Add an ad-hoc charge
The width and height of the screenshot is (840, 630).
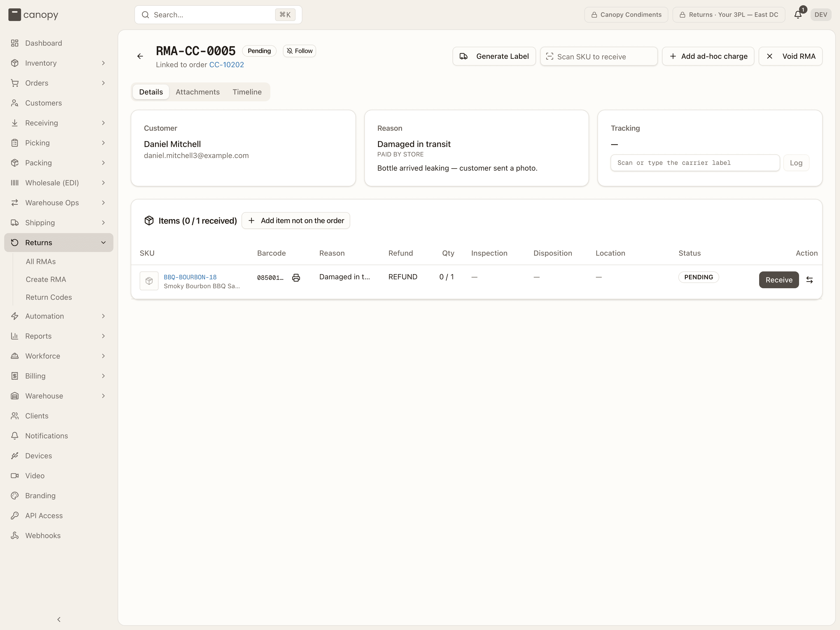708,56
